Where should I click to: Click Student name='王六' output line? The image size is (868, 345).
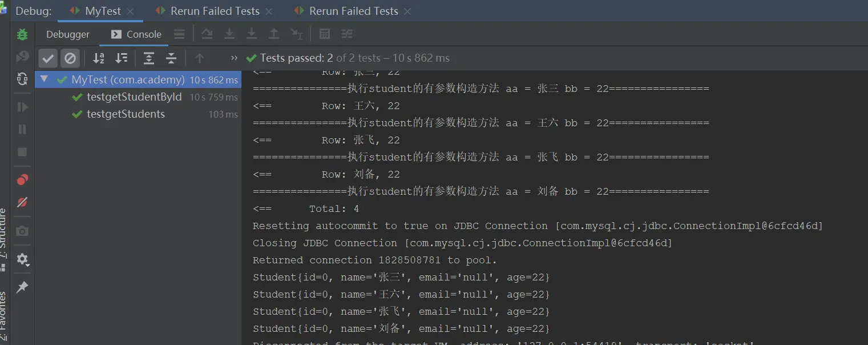(x=401, y=294)
